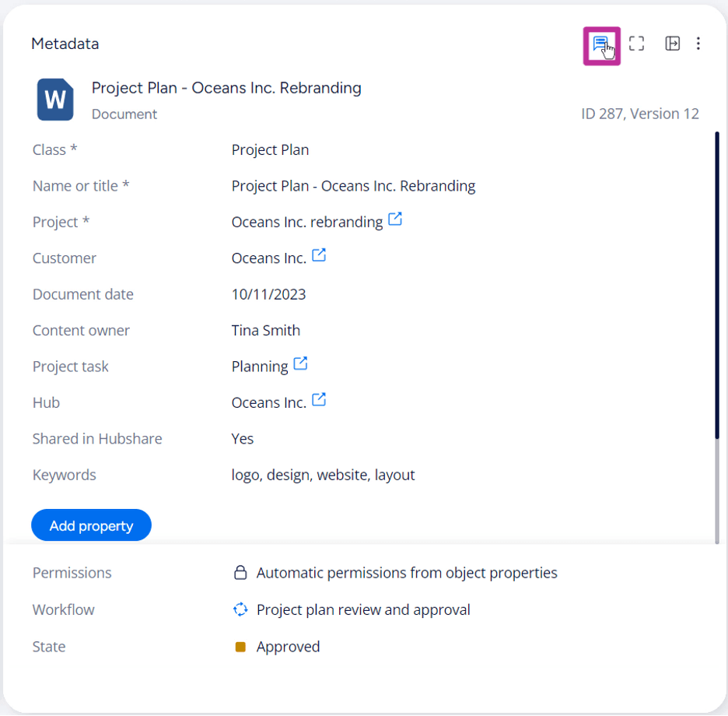Click the Document date 10/11/2023 field
Viewport: 728px width, 716px height.
pos(268,293)
